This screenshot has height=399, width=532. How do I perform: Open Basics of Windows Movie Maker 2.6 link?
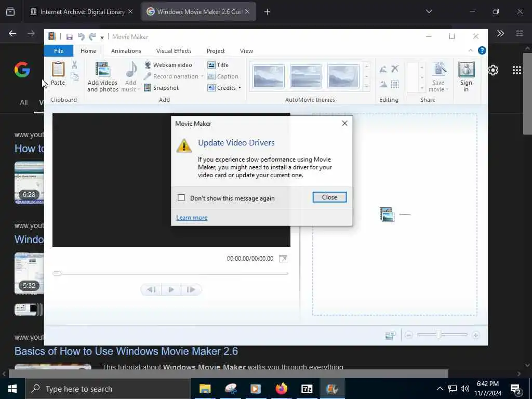click(x=126, y=351)
